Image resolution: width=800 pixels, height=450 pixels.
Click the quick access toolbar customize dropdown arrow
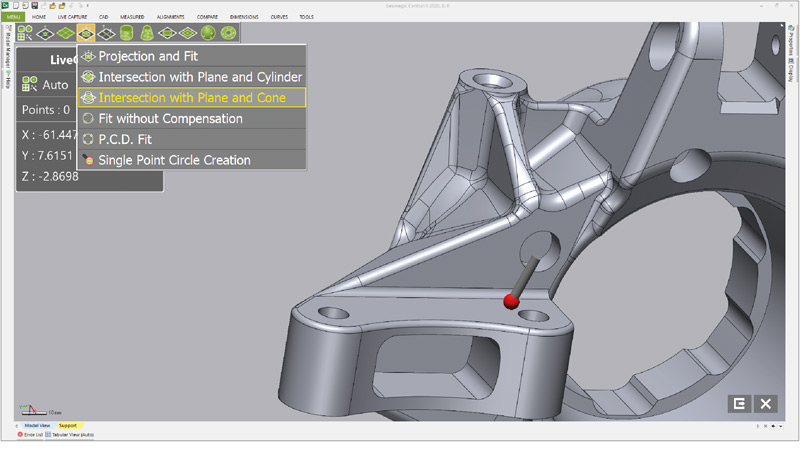(88, 6)
